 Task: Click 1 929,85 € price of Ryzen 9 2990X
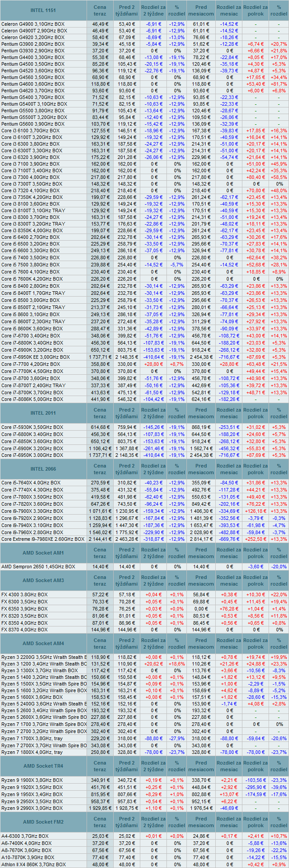pyautogui.click(x=100, y=808)
